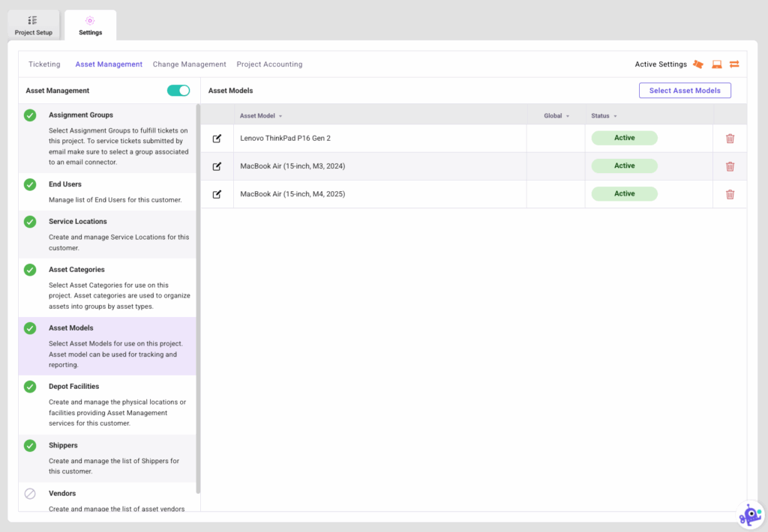Screen dimensions: 768x532
Task: Select the Depot Facilities sidebar item
Action: (79, 386)
